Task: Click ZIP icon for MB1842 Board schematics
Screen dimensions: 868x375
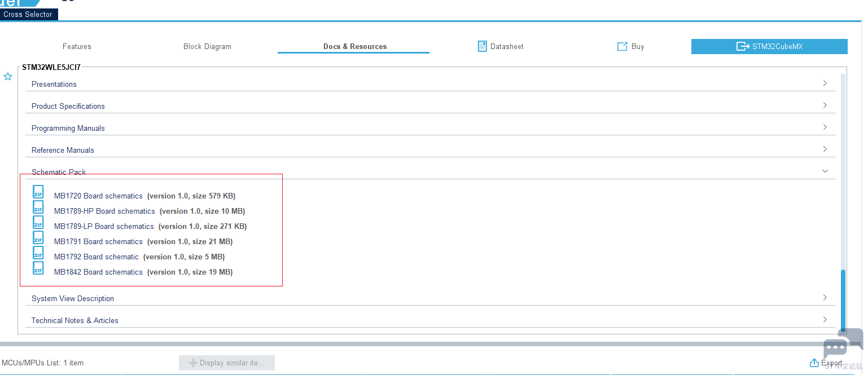Action: pyautogui.click(x=38, y=268)
